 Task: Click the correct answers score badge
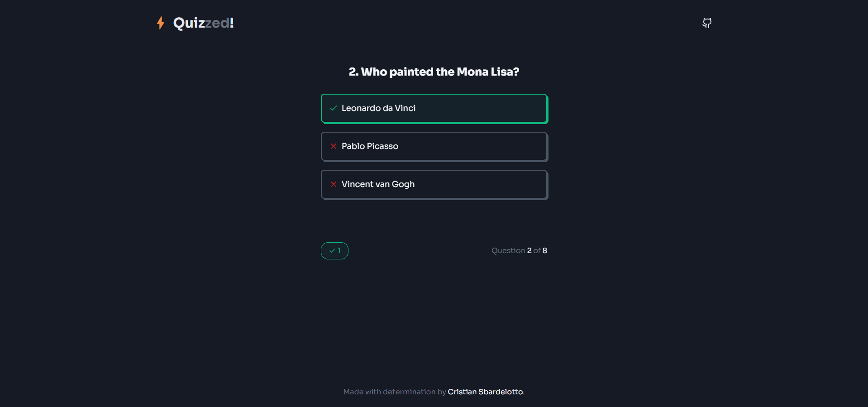coord(334,251)
